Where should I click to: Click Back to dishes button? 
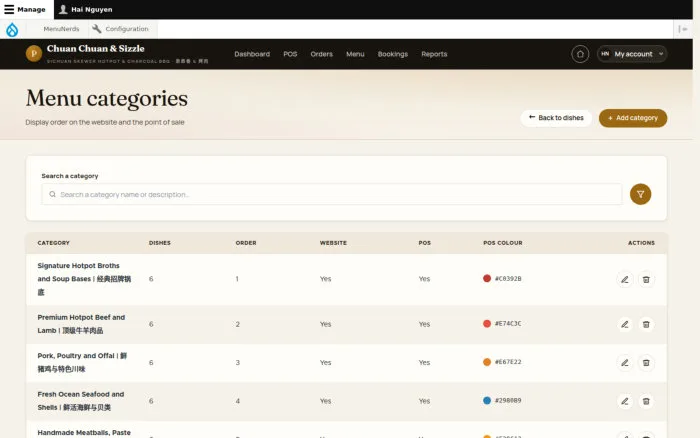pyautogui.click(x=556, y=118)
